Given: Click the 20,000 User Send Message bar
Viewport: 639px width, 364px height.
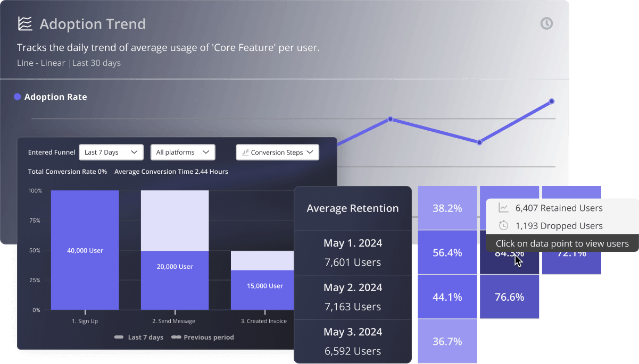Looking at the screenshot, I should tap(175, 267).
